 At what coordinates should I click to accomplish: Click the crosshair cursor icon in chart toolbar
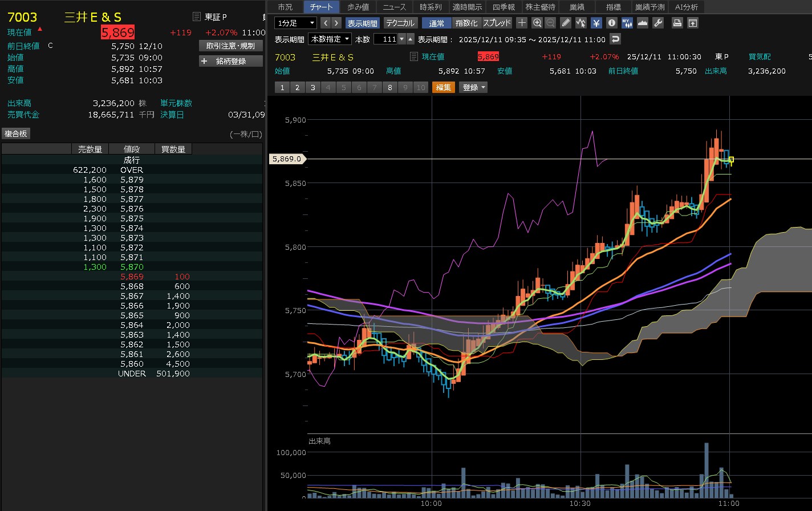pos(522,23)
